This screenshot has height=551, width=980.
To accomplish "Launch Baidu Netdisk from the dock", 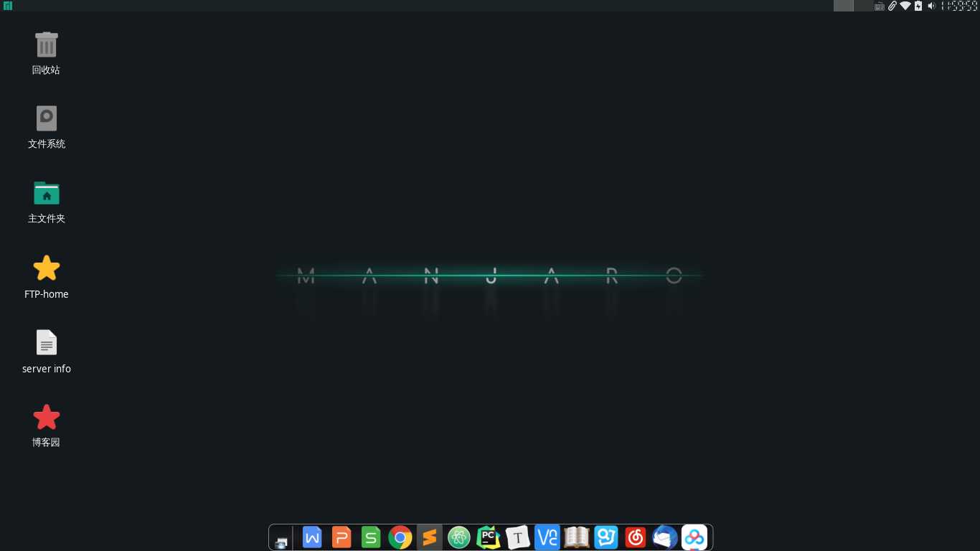I will point(694,537).
